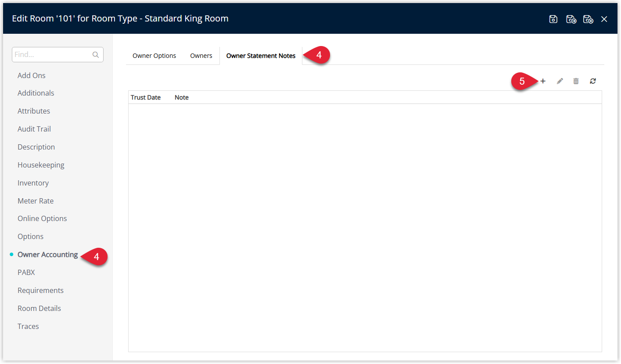Go to Options section

pyautogui.click(x=30, y=236)
